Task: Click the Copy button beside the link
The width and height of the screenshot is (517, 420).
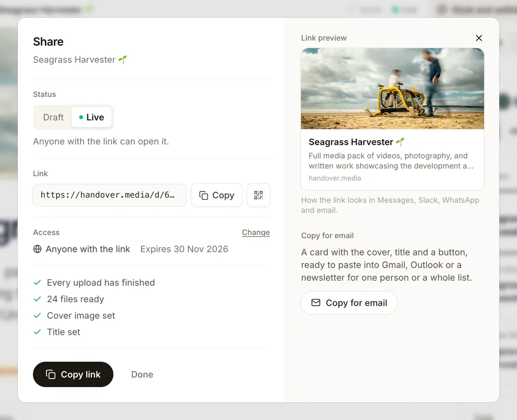Action: tap(217, 195)
